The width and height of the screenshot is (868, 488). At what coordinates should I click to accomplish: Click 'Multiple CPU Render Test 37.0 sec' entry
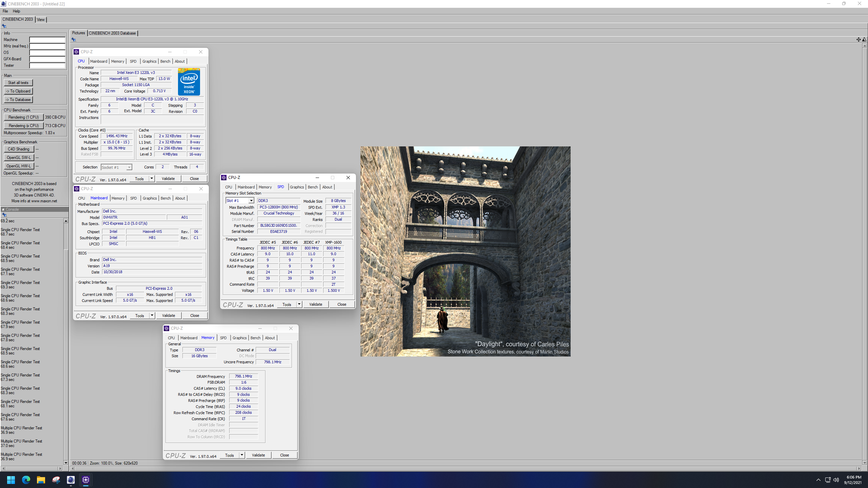21,443
